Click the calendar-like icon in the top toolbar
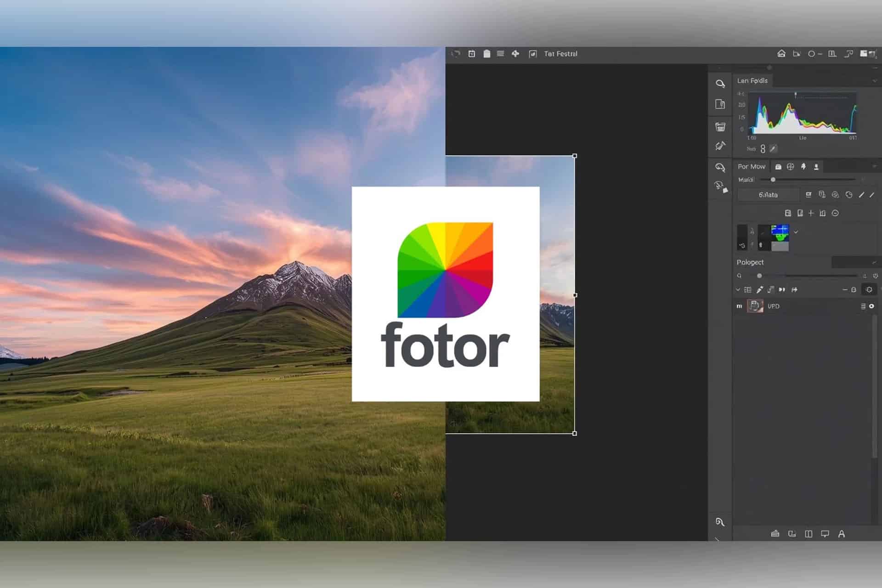Viewport: 882px width, 588px height. pyautogui.click(x=471, y=54)
